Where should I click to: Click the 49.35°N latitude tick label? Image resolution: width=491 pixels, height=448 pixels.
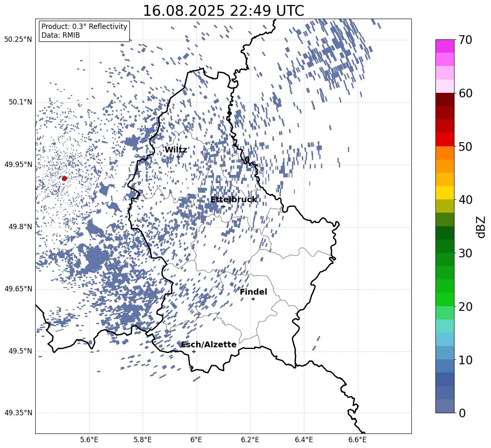(x=18, y=413)
